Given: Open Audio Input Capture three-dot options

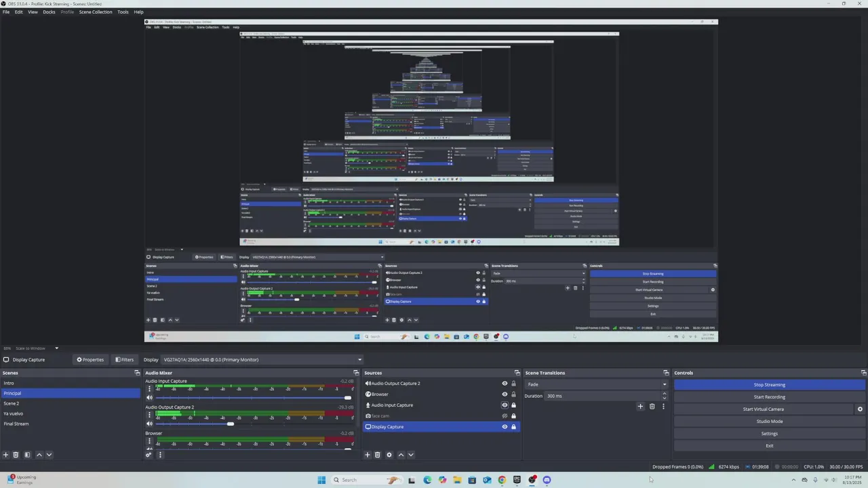Looking at the screenshot, I should [x=149, y=389].
